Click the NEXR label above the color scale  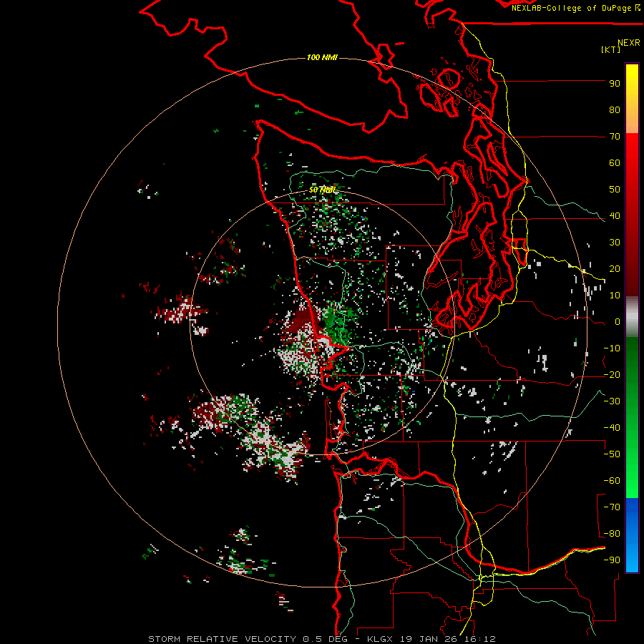pyautogui.click(x=629, y=43)
